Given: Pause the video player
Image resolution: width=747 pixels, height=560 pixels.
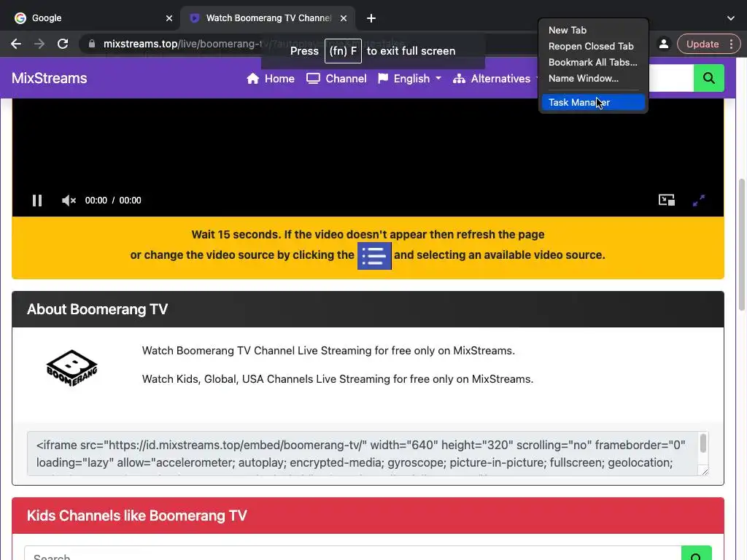Looking at the screenshot, I should point(37,201).
